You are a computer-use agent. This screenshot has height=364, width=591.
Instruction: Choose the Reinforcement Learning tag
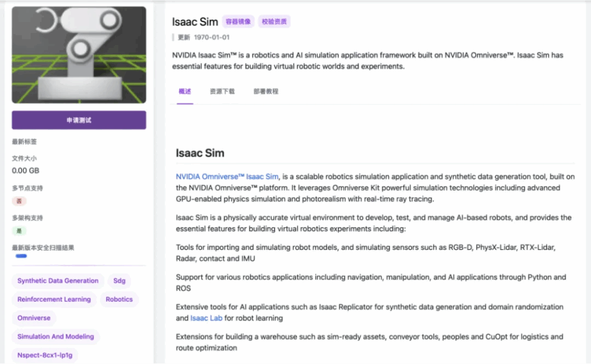[54, 299]
